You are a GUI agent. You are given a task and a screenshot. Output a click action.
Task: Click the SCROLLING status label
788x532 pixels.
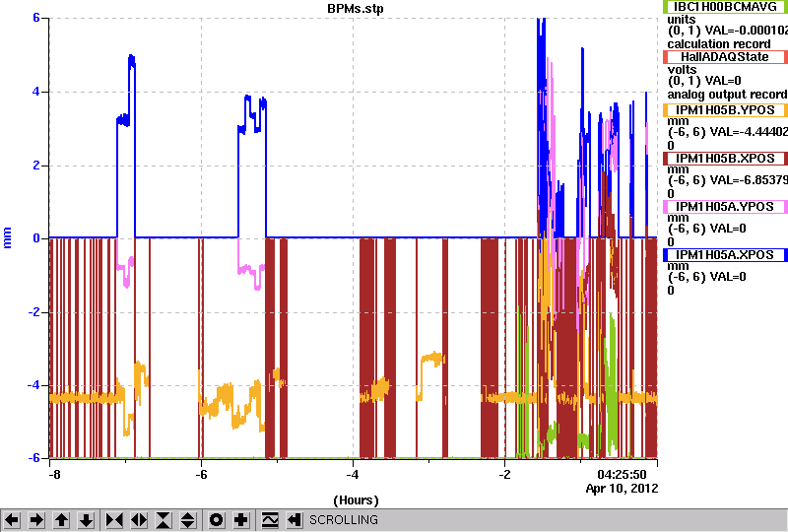(x=343, y=520)
